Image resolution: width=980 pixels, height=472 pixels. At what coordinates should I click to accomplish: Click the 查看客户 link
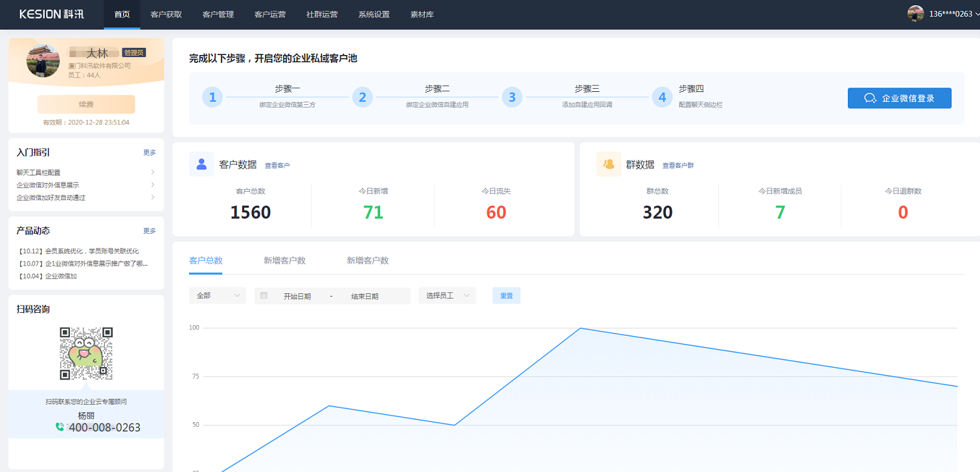pos(277,166)
